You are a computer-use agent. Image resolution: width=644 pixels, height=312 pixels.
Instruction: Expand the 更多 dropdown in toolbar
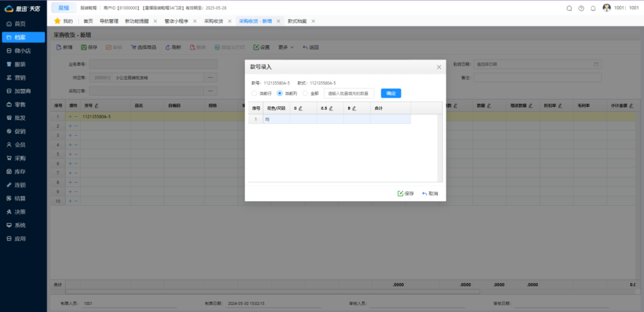coord(286,47)
